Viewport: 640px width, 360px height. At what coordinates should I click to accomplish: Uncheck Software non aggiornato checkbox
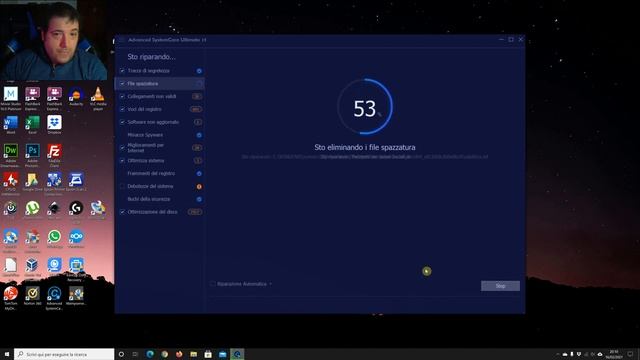122,122
